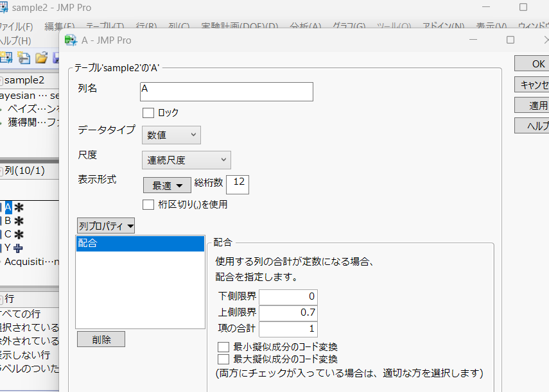Click the asterisk icon next to column B
The width and height of the screenshot is (549, 392).
pyautogui.click(x=19, y=221)
